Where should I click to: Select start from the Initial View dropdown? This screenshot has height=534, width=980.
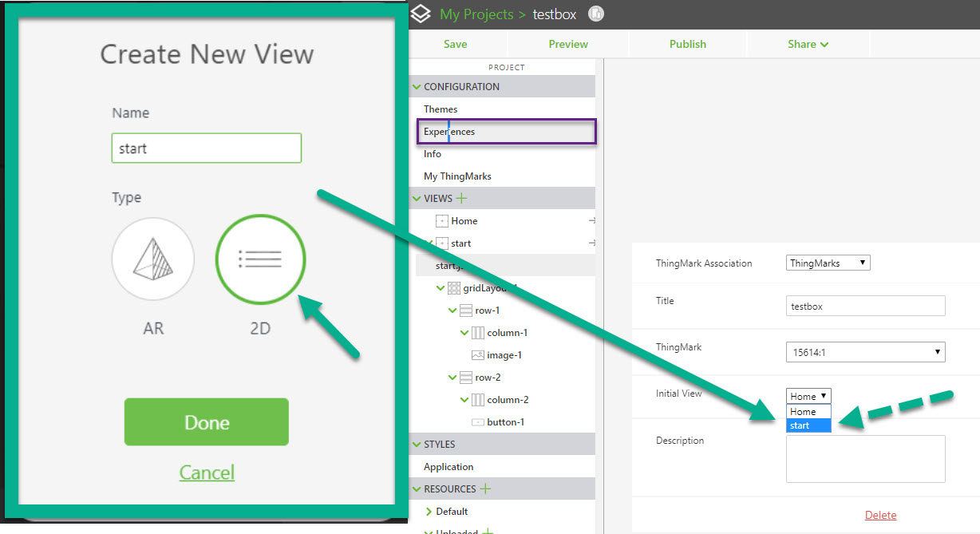(x=808, y=425)
